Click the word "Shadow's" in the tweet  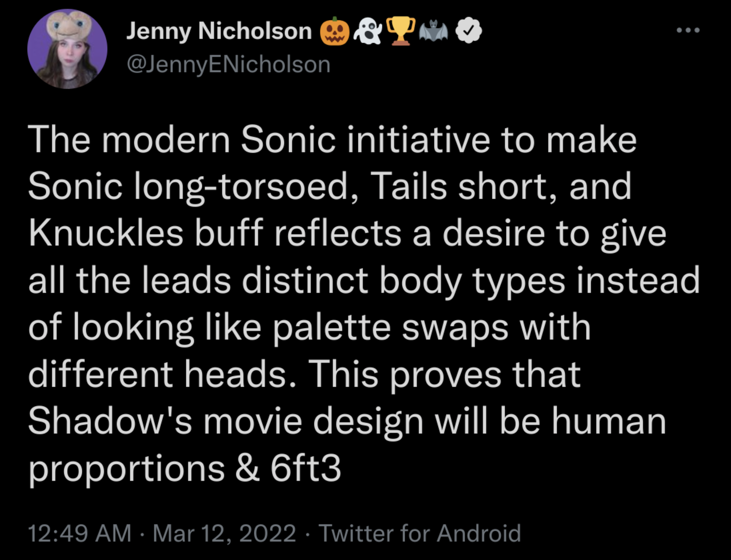(110, 420)
